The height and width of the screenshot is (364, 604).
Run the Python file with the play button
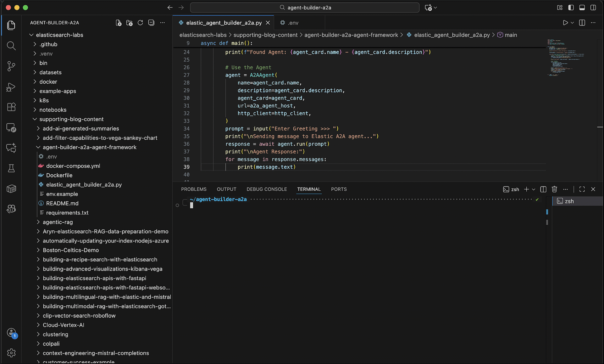coord(565,22)
